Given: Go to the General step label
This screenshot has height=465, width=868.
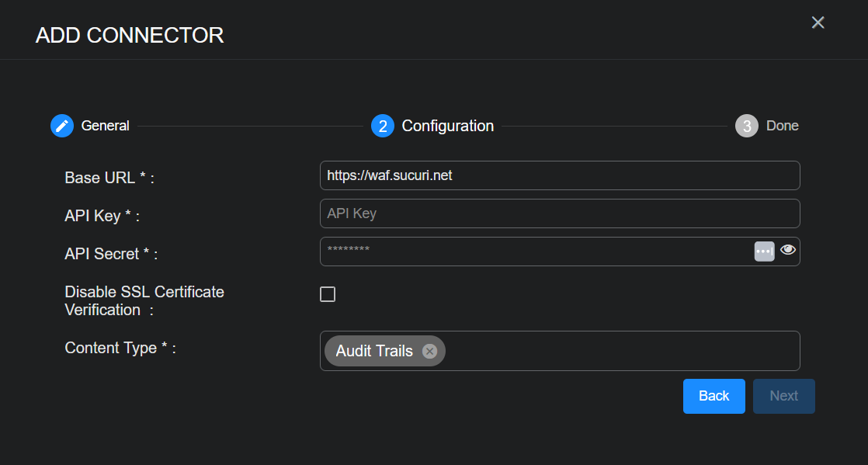Looking at the screenshot, I should pyautogui.click(x=106, y=126).
